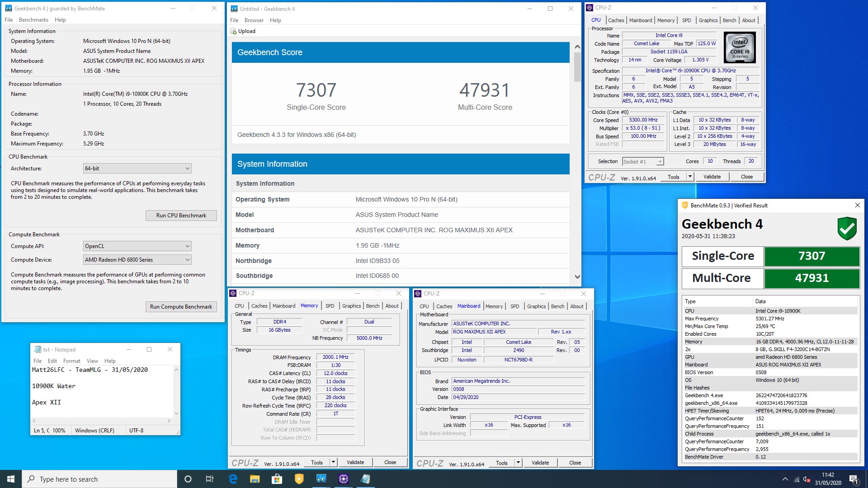Open Format menu in Notepad
The width and height of the screenshot is (868, 488).
tap(72, 361)
